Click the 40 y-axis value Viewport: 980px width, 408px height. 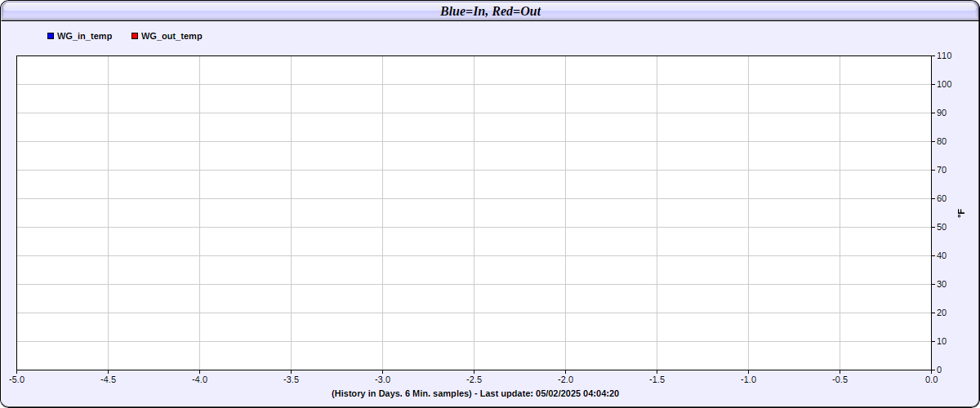(942, 255)
